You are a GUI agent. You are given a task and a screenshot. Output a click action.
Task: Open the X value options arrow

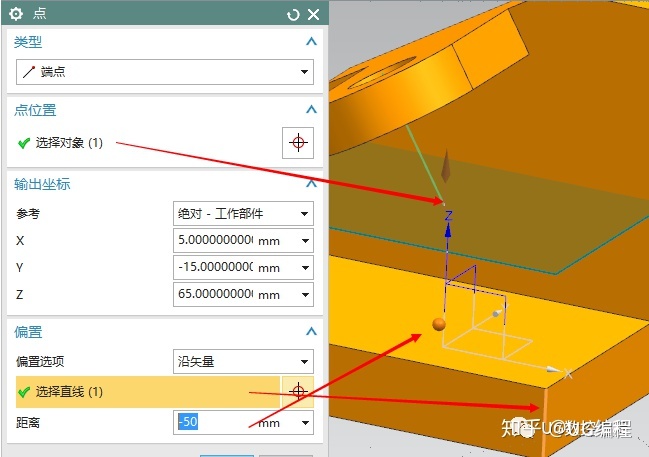pyautogui.click(x=305, y=241)
